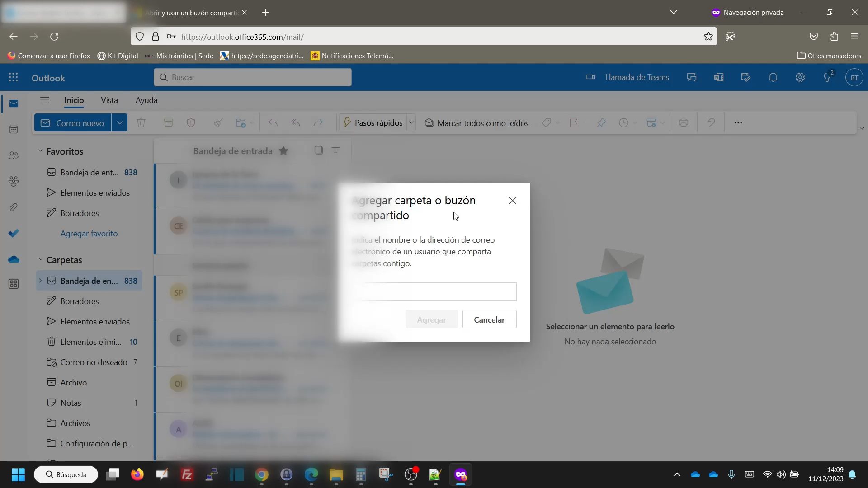Toggle the hamburger navigation pane button
Viewport: 868px width, 488px height.
coord(44,100)
